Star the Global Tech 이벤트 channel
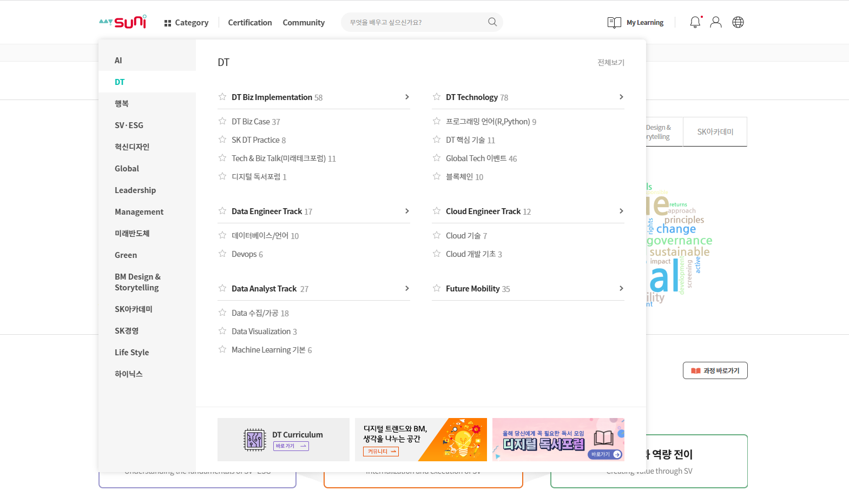849x504 pixels. point(437,158)
